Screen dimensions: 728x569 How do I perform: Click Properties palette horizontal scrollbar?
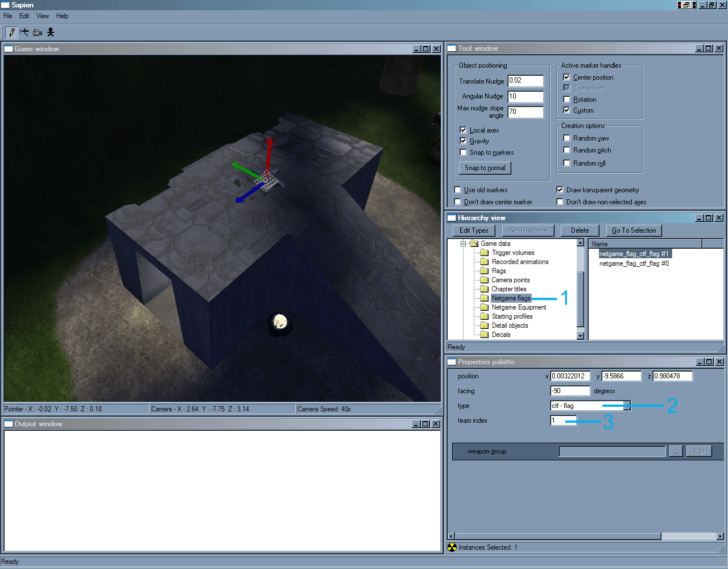click(x=558, y=536)
